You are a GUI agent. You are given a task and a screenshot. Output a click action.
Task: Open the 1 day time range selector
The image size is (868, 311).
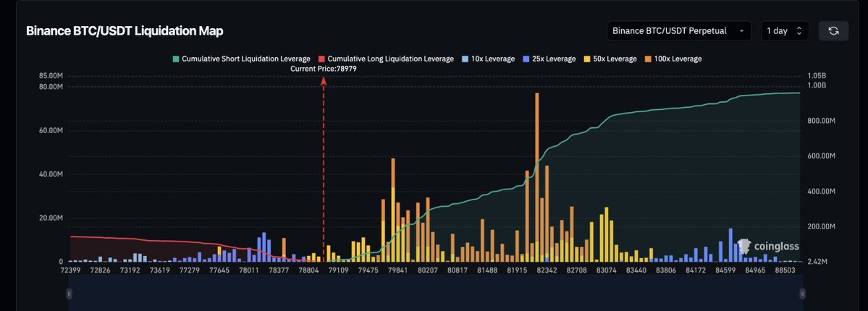(x=785, y=31)
